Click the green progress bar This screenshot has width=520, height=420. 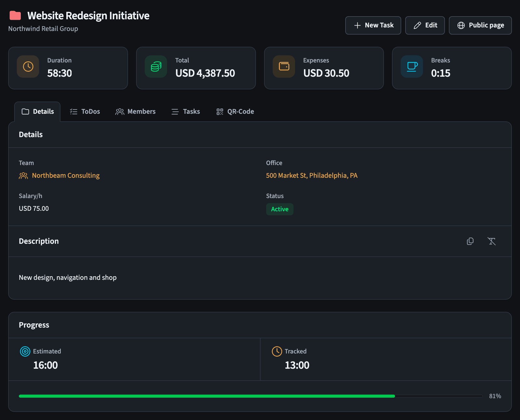pyautogui.click(x=207, y=396)
